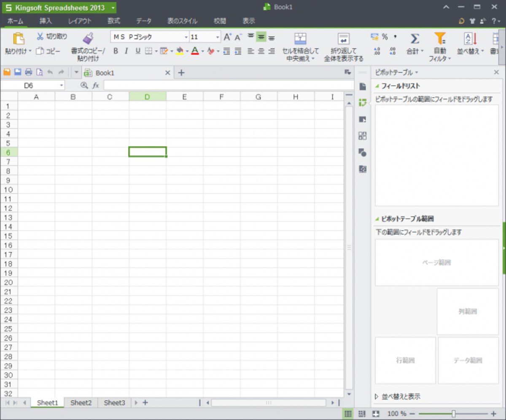This screenshot has width=506, height=420.
Task: Click the print icon in quick access toolbar
Action: [28, 72]
